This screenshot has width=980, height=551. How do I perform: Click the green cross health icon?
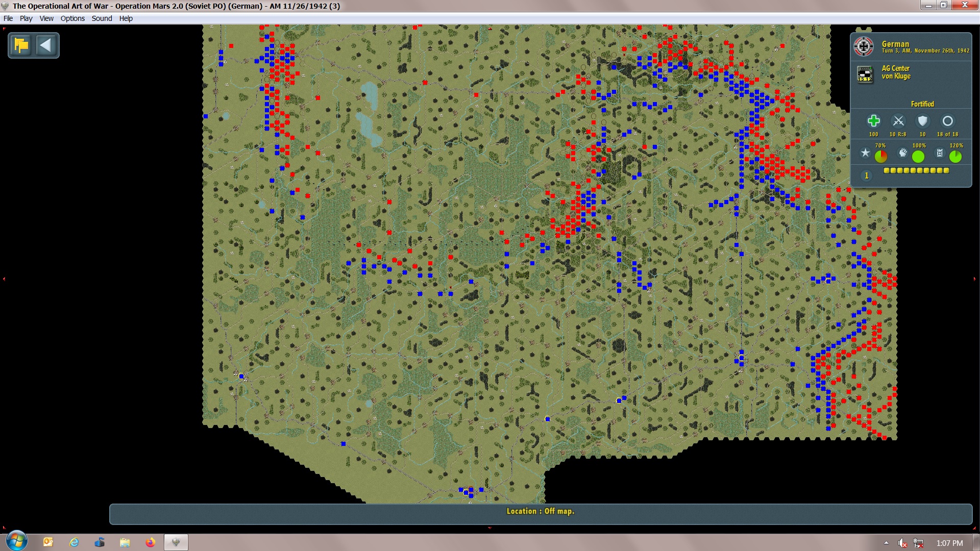click(x=873, y=121)
